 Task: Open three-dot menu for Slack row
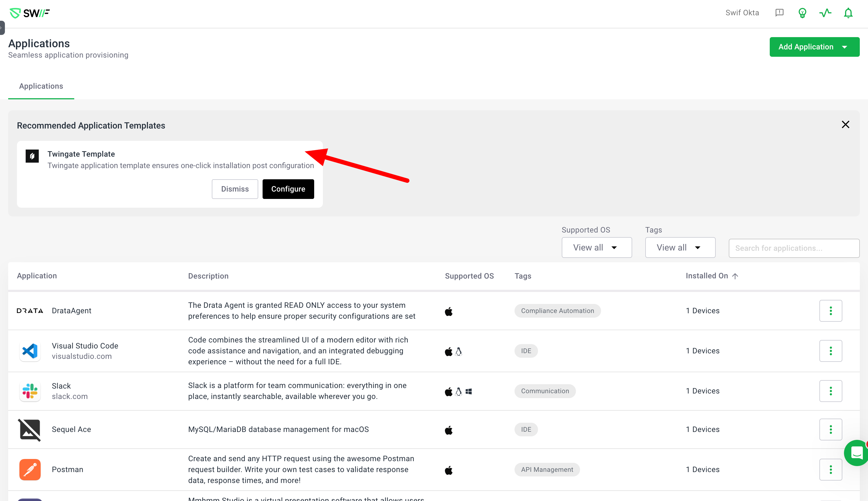[x=831, y=391]
